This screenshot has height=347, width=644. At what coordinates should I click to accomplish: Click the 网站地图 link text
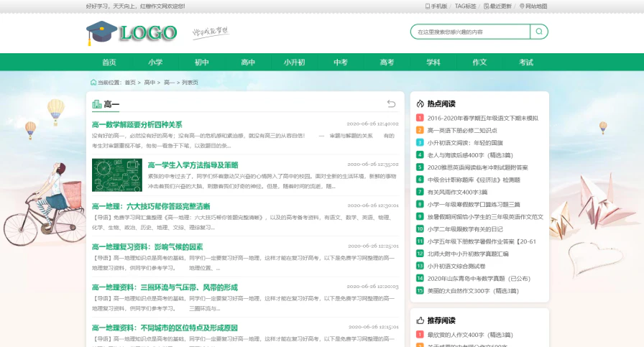536,6
